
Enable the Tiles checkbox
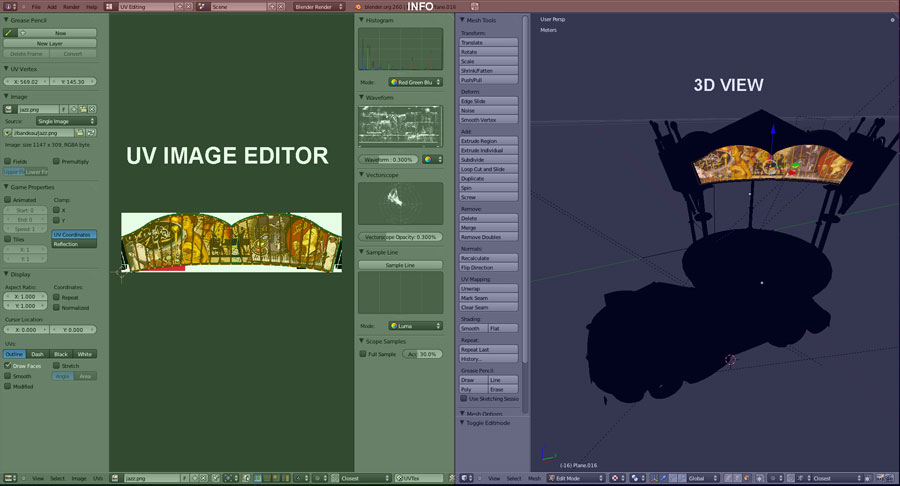point(8,239)
